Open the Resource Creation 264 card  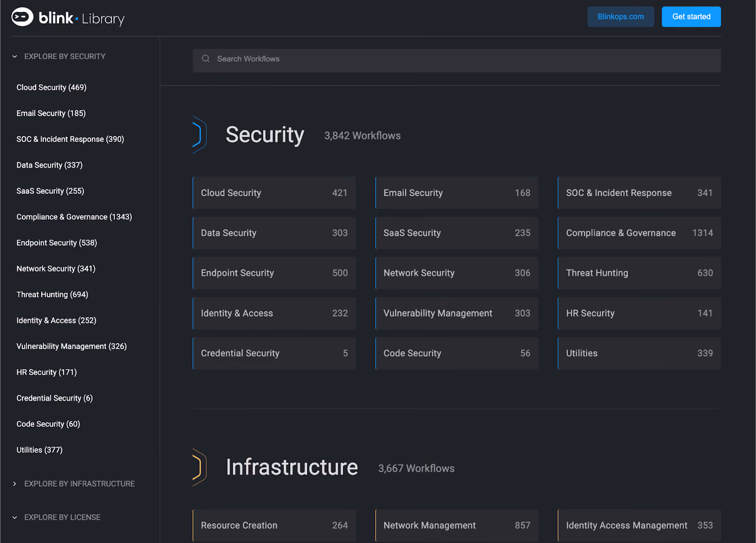pyautogui.click(x=274, y=526)
